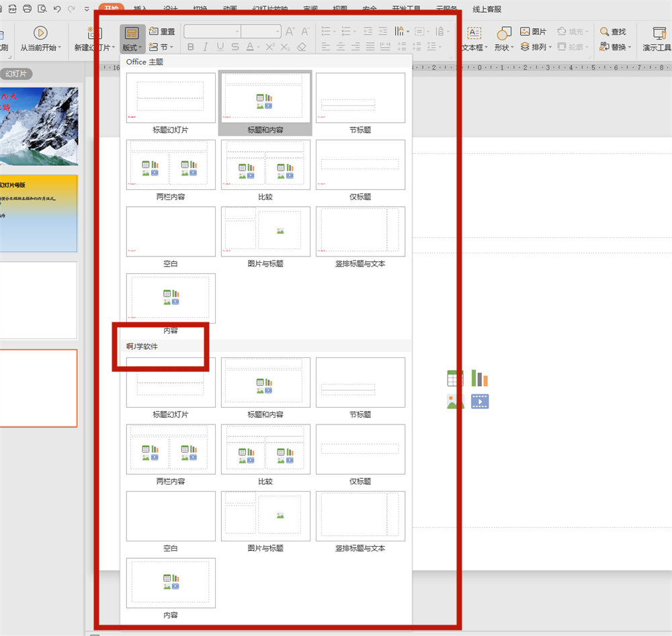Decrease the paragraph indent
The height and width of the screenshot is (636, 672).
368,32
